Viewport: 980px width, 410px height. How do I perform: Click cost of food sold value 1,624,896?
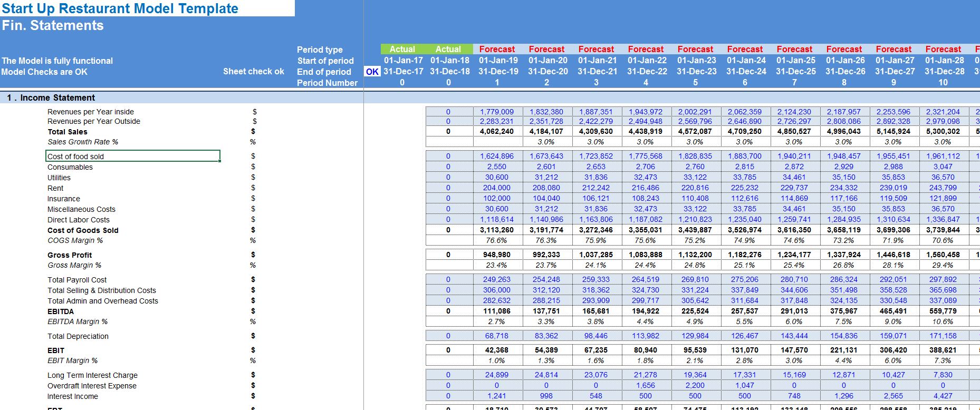pos(497,156)
